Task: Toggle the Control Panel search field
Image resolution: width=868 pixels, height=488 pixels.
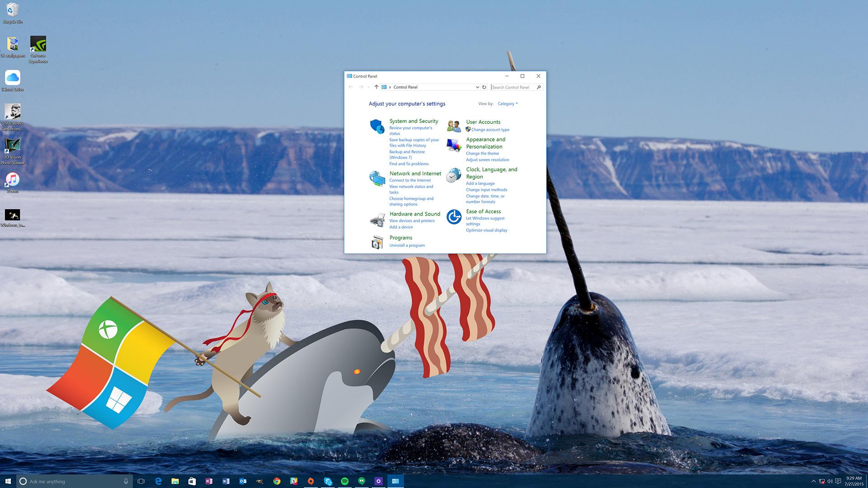Action: tap(513, 87)
